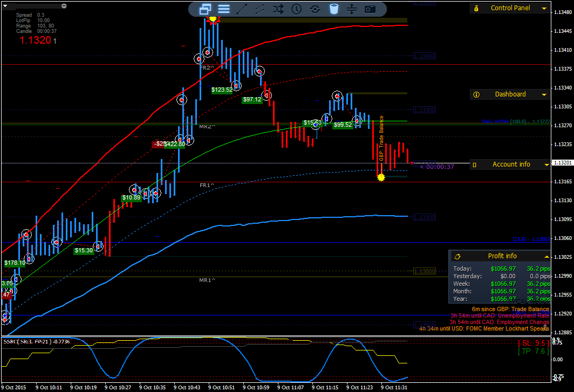The height and width of the screenshot is (392, 574).
Task: Click the Daily HIGH (100.0) level label
Action: (x=515, y=121)
